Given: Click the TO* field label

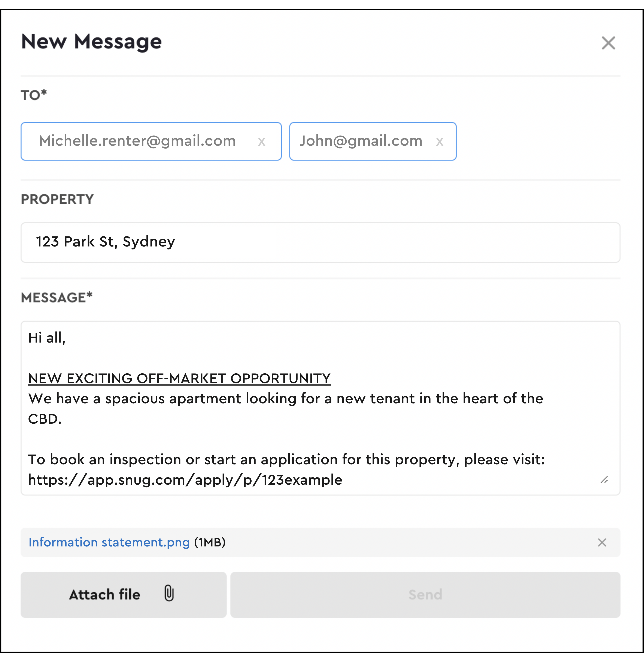Looking at the screenshot, I should click(34, 95).
